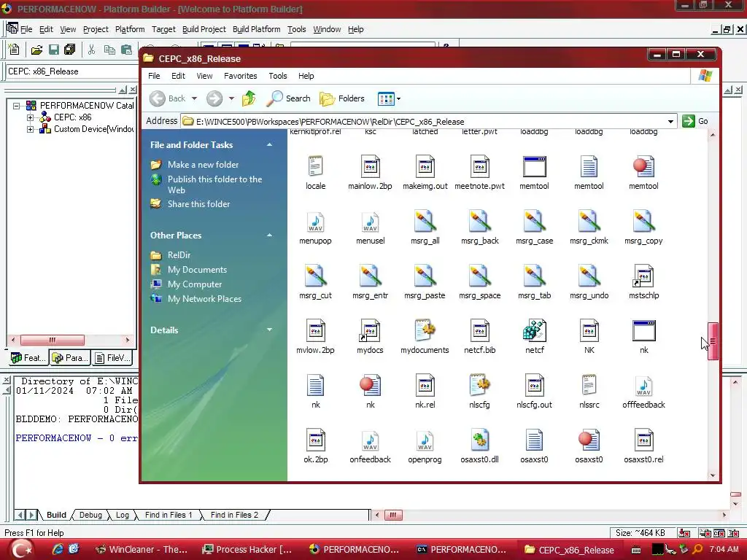Select the msrg_paste image file
The width and height of the screenshot is (747, 560).
point(425,276)
